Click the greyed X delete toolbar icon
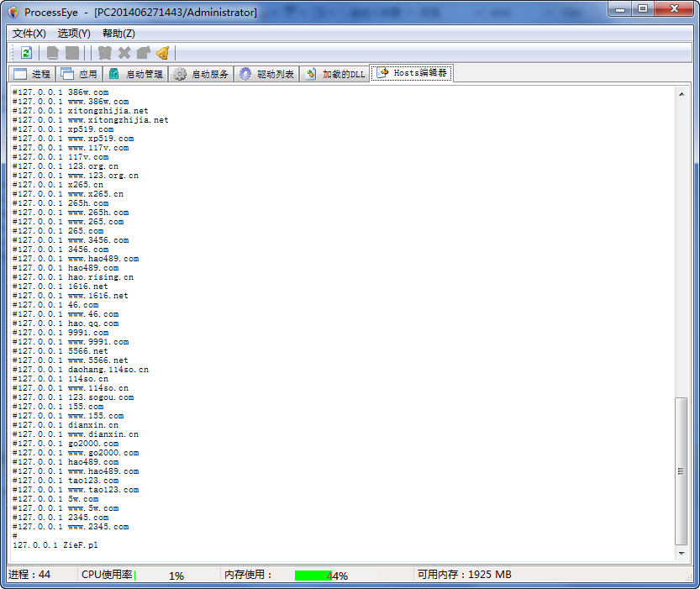The height and width of the screenshot is (589, 700). coord(124,53)
